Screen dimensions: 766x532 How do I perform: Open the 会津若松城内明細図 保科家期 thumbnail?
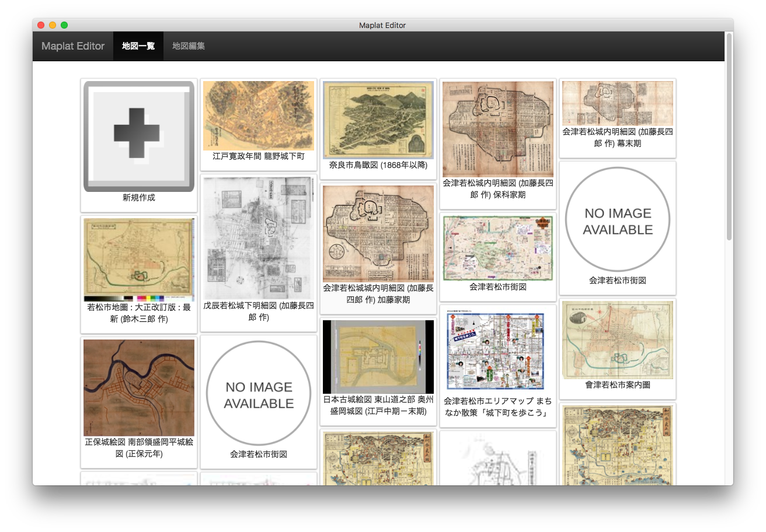coord(498,129)
